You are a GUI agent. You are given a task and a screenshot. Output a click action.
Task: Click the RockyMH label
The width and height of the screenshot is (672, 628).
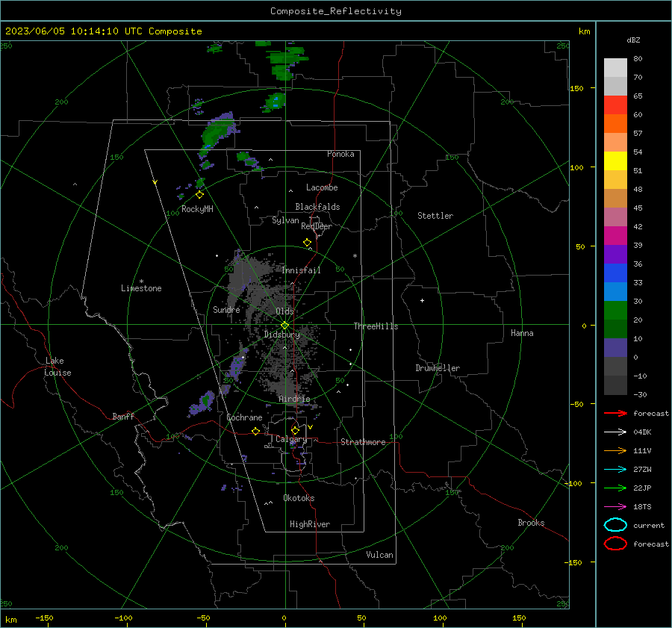point(197,209)
